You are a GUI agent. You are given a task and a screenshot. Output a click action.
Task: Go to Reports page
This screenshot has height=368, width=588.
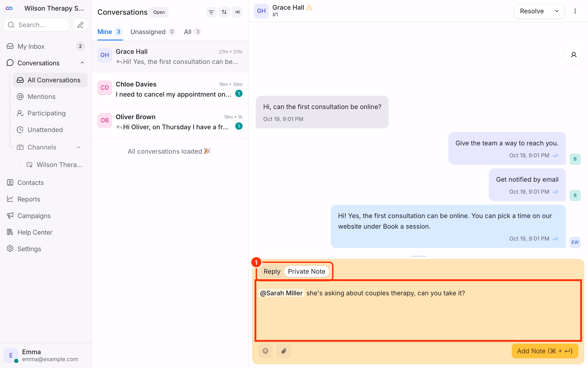tap(46, 199)
